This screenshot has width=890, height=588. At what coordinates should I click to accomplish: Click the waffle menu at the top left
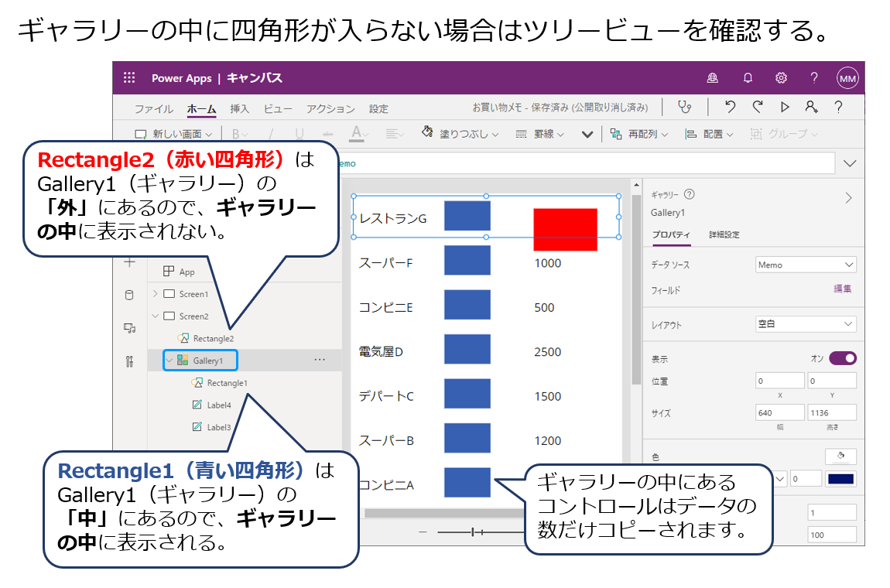coord(128,77)
